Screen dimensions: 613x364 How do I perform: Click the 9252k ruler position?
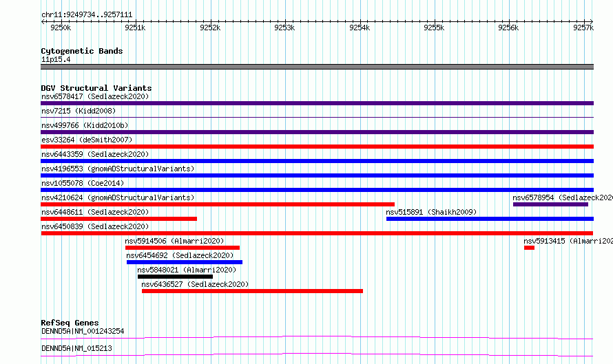pyautogui.click(x=210, y=28)
